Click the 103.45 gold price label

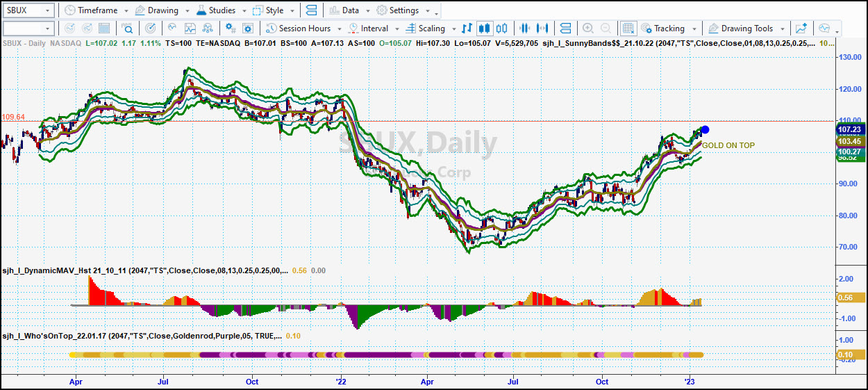pyautogui.click(x=850, y=141)
